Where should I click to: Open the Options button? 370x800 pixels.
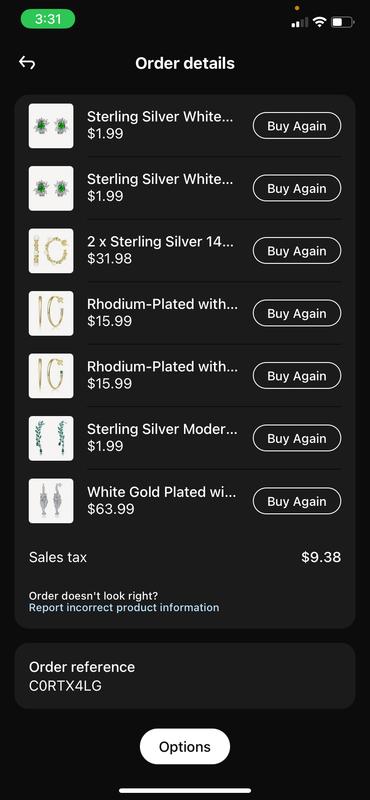pos(185,746)
